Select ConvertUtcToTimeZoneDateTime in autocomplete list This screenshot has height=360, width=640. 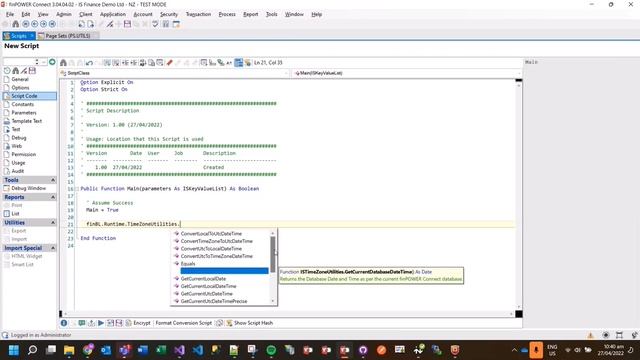pyautogui.click(x=216, y=256)
